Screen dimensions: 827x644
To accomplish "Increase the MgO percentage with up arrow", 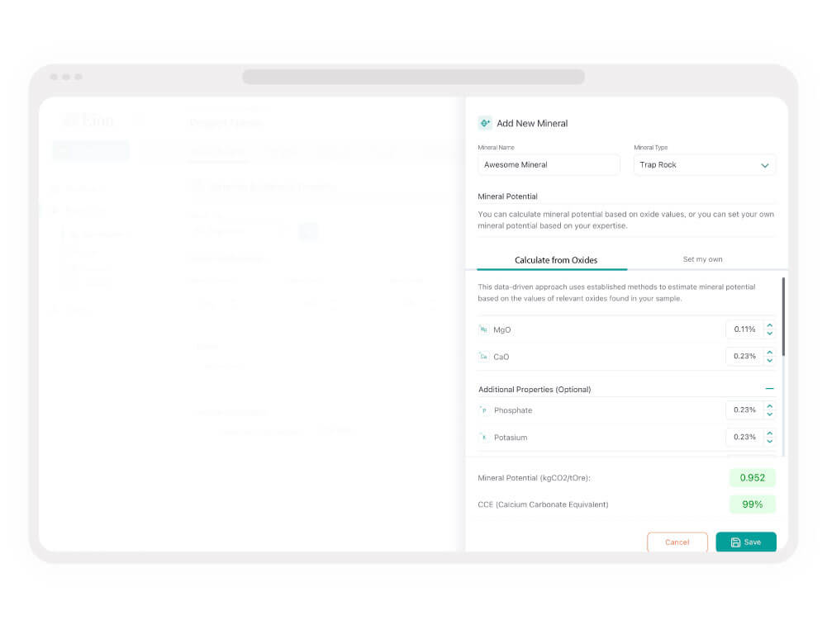I will click(x=769, y=325).
